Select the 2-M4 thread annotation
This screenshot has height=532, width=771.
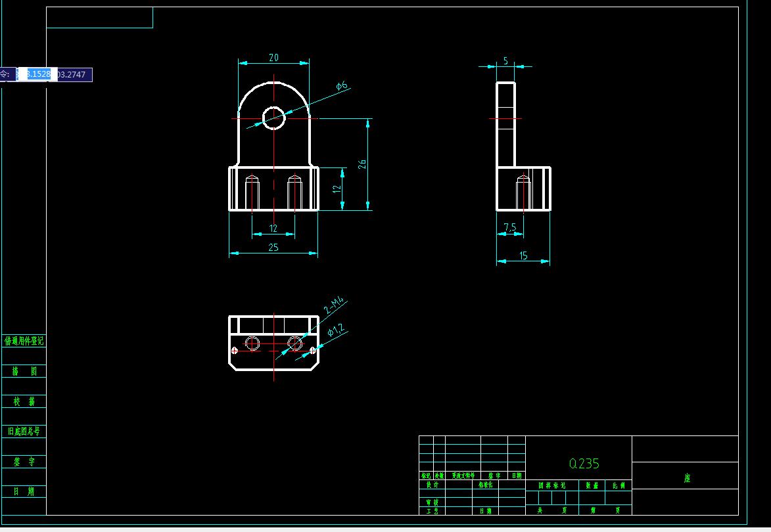334,305
